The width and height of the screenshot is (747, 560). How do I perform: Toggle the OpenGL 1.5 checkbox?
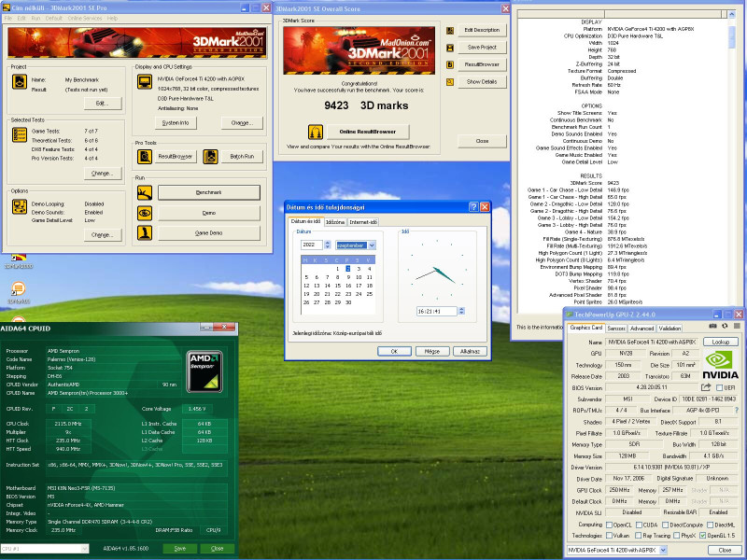pos(704,536)
